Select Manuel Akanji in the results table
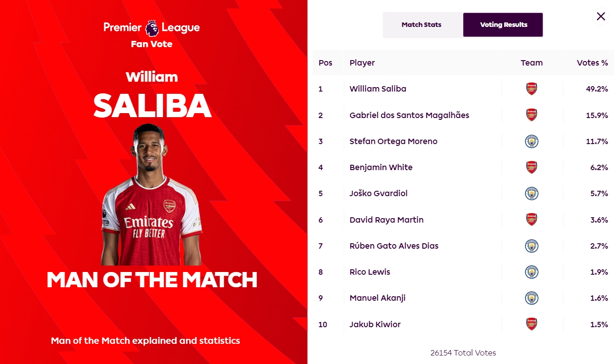This screenshot has width=615, height=364. [377, 298]
